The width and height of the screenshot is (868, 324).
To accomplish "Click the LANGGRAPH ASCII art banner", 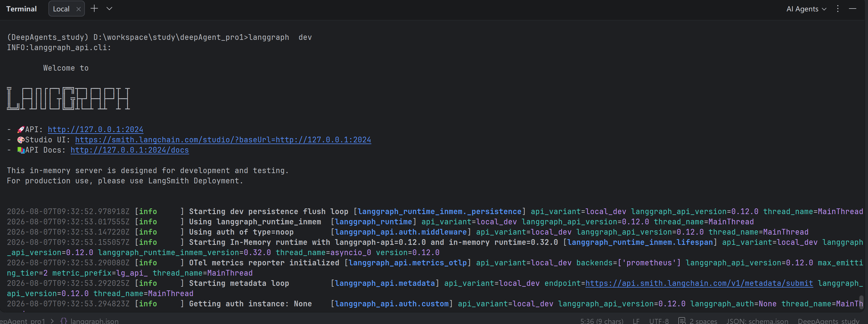I will pyautogui.click(x=68, y=98).
